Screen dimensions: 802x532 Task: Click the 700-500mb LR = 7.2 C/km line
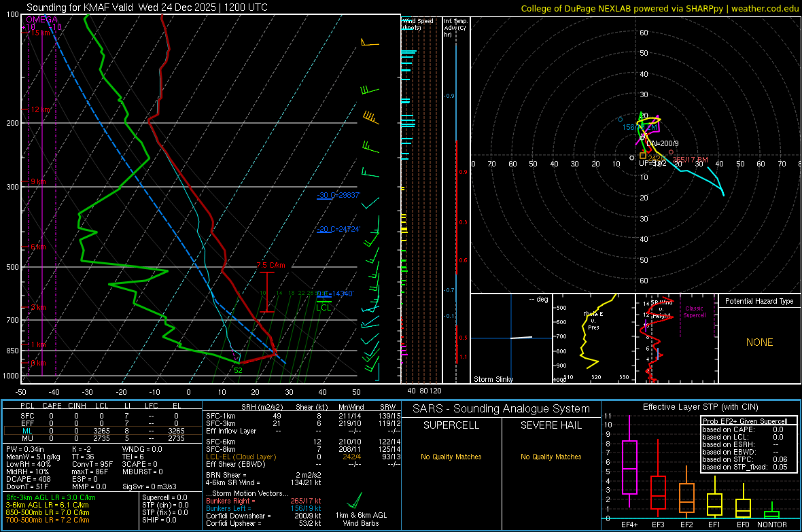tap(48, 520)
